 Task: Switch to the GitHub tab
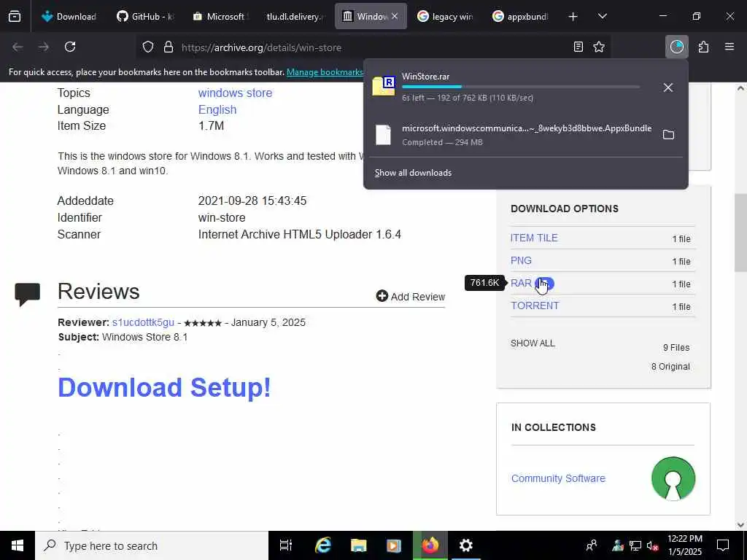coord(145,17)
